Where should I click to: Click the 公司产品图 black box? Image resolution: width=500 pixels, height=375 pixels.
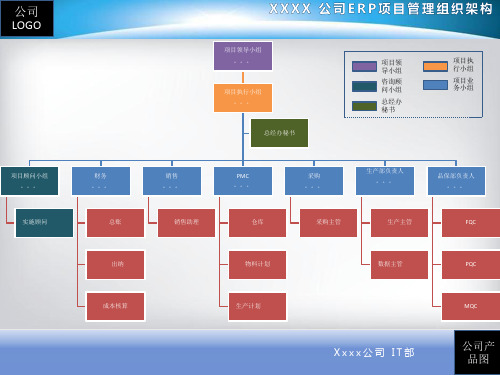point(477,352)
